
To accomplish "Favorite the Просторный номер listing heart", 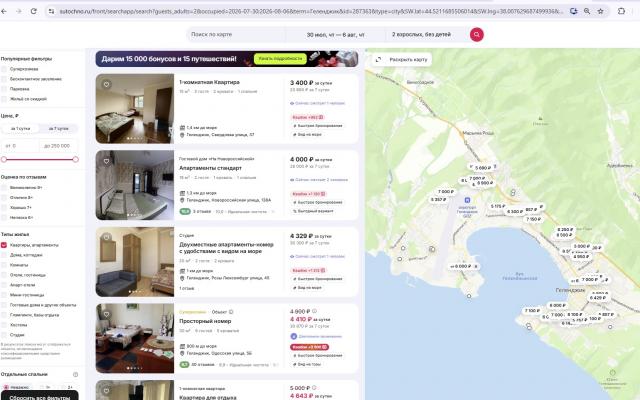I will [x=106, y=314].
